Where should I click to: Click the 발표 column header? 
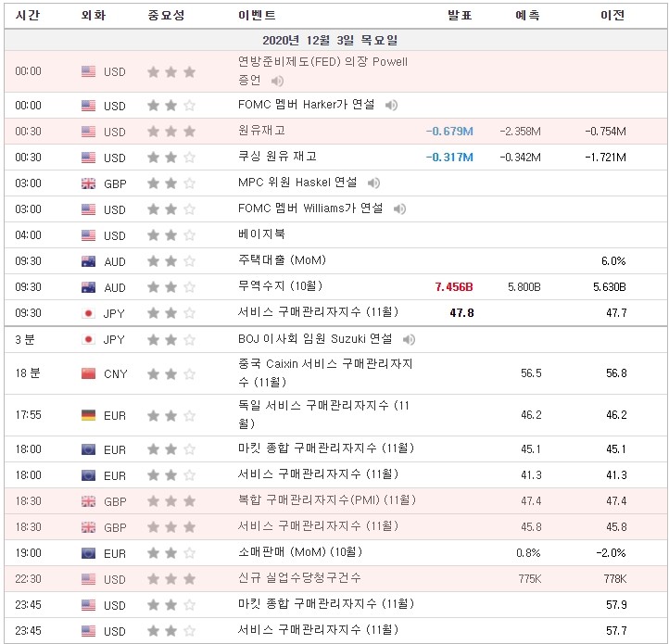click(x=460, y=16)
